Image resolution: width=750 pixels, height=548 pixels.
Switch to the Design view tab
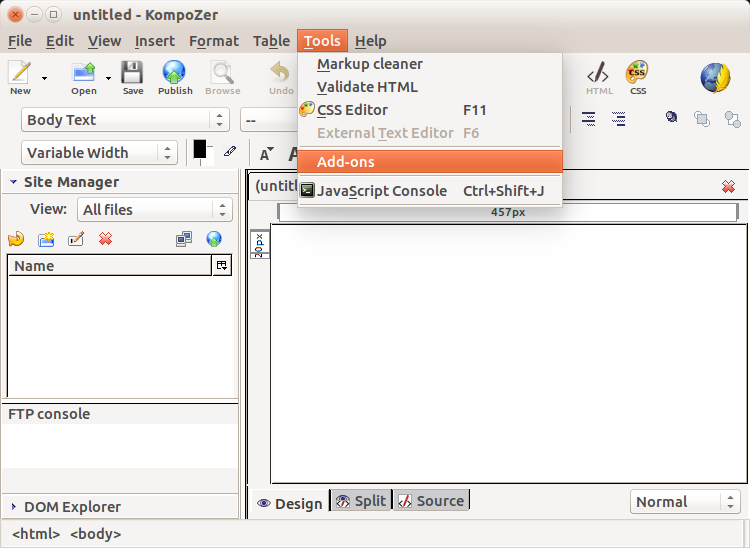tap(290, 504)
